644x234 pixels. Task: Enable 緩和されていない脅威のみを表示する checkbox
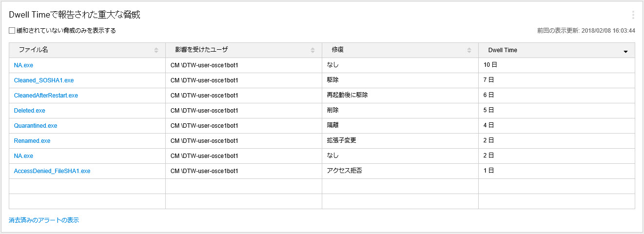[12, 31]
